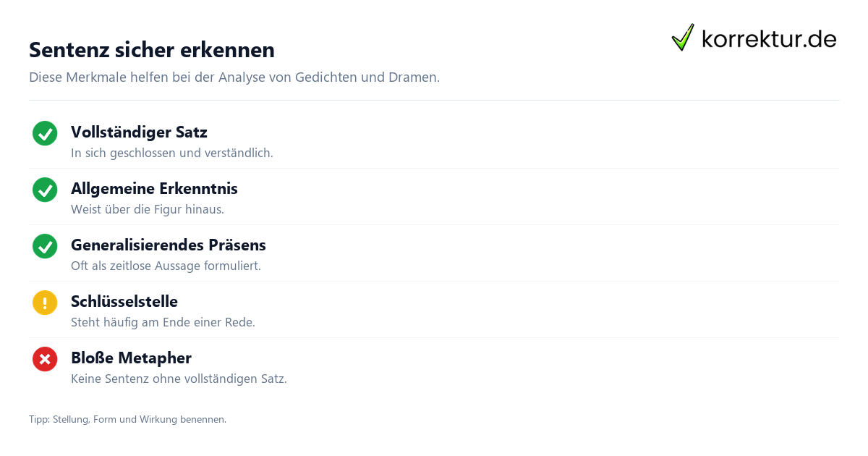Click the green check logo mark of korrektur.de

tap(683, 38)
